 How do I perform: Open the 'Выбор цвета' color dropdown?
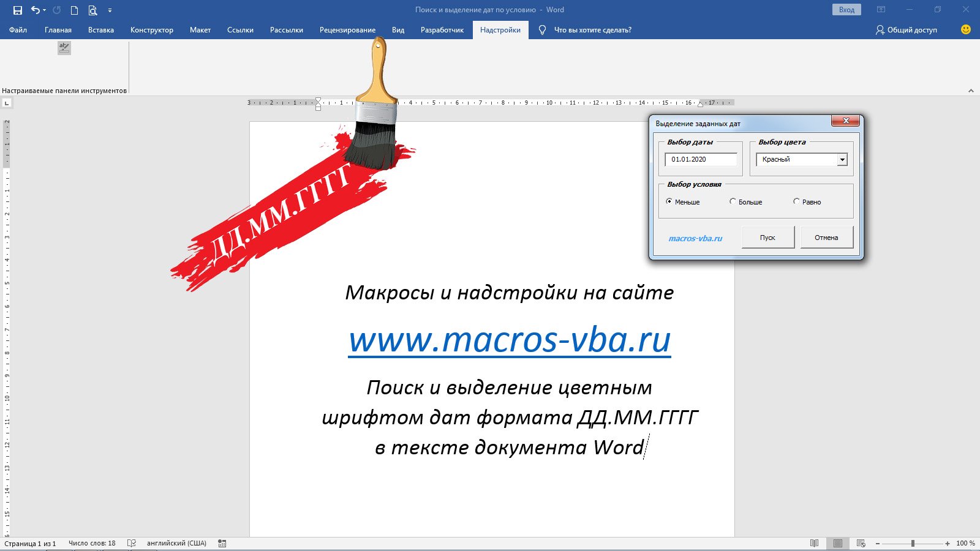point(842,159)
